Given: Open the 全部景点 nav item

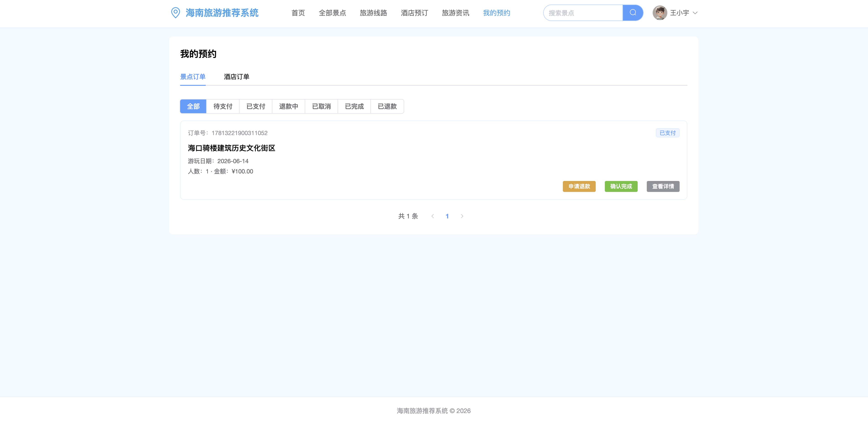Looking at the screenshot, I should coord(332,13).
